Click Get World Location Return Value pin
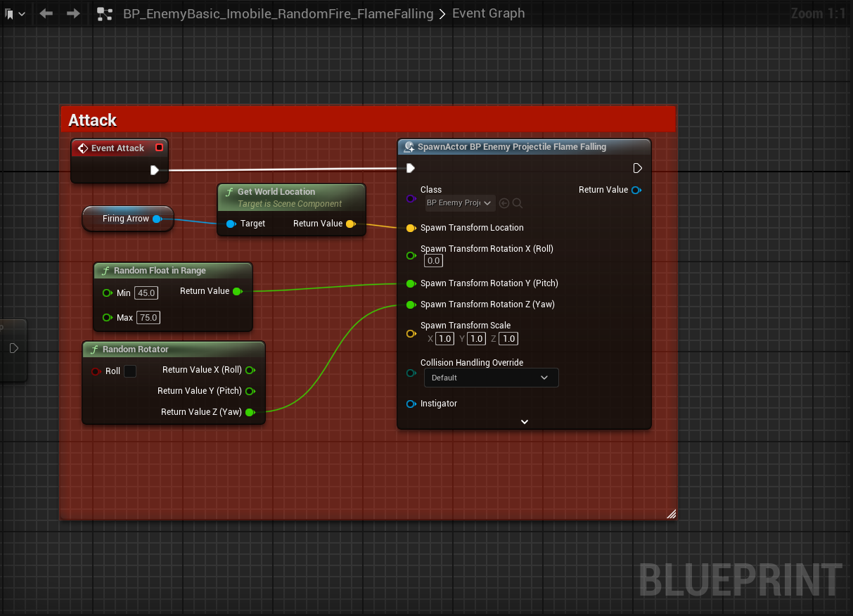The width and height of the screenshot is (853, 616). [x=351, y=224]
